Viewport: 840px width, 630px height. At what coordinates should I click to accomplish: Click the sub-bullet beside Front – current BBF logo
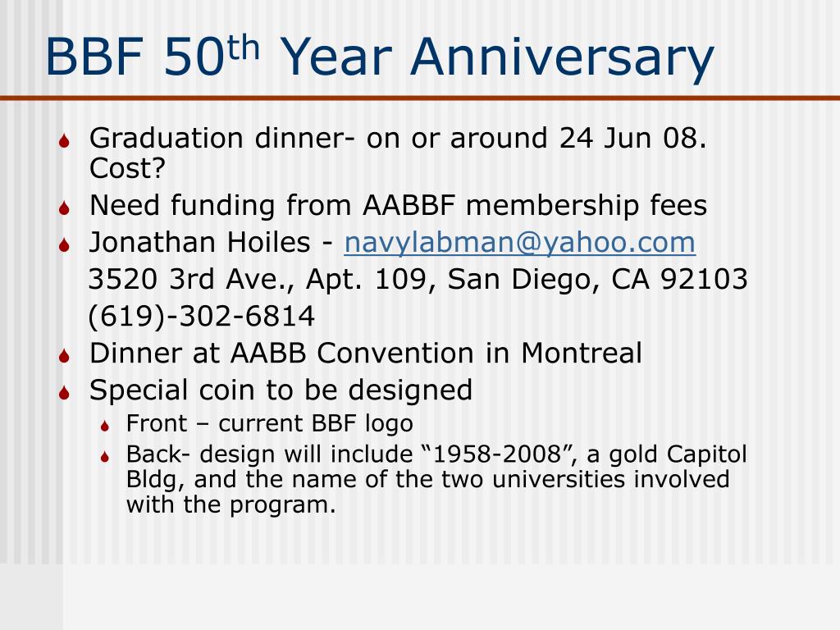click(x=105, y=427)
